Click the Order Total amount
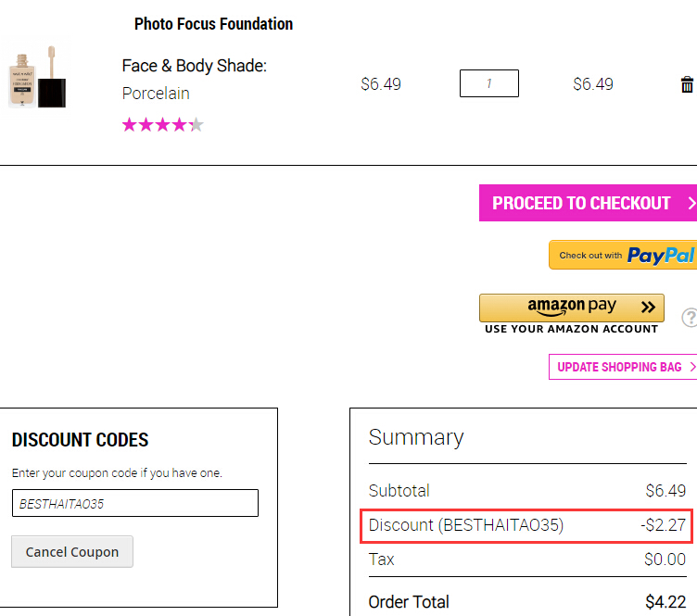697x616 pixels. (x=665, y=602)
